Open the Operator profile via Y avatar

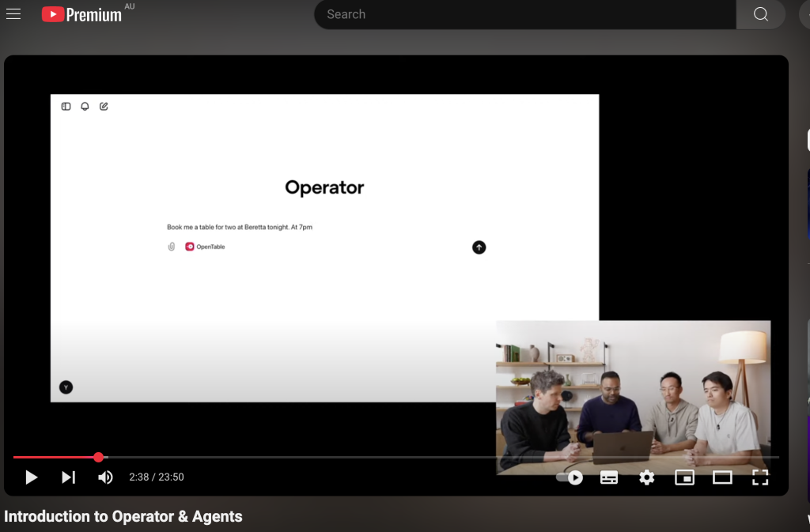[x=66, y=387]
